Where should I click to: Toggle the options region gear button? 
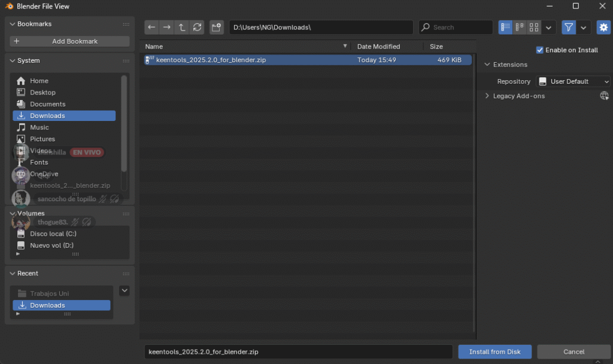603,28
